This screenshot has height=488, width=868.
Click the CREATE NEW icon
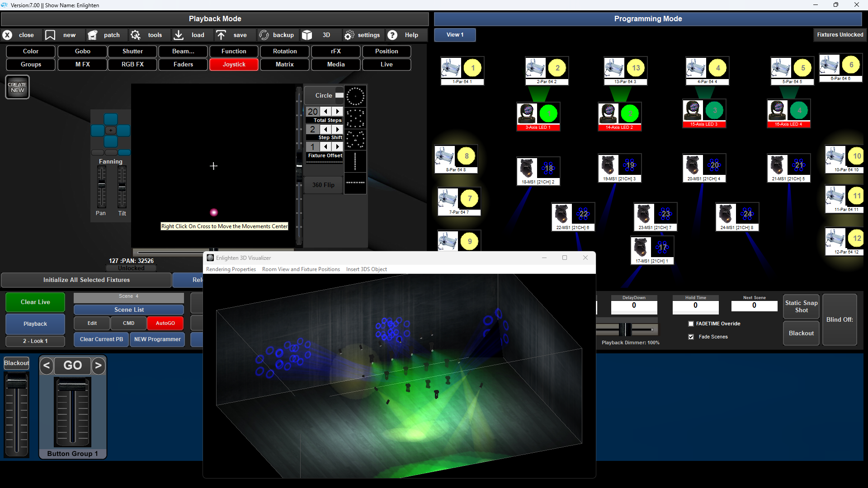17,87
